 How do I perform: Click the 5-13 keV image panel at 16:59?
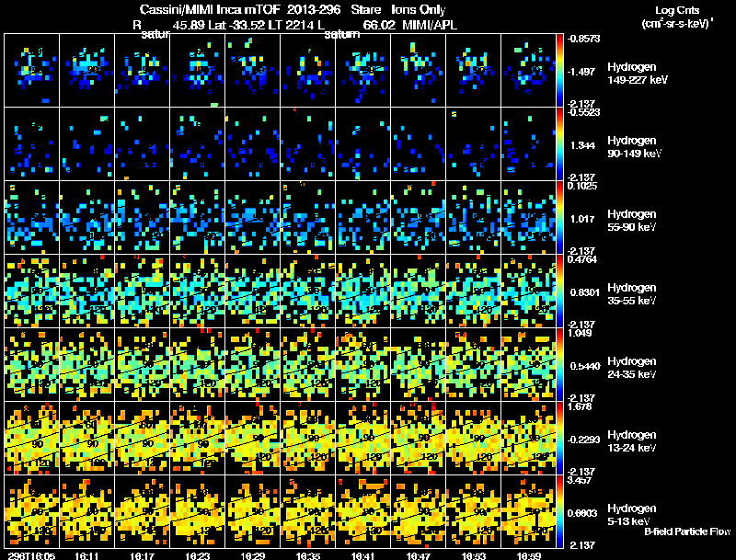coord(528,512)
